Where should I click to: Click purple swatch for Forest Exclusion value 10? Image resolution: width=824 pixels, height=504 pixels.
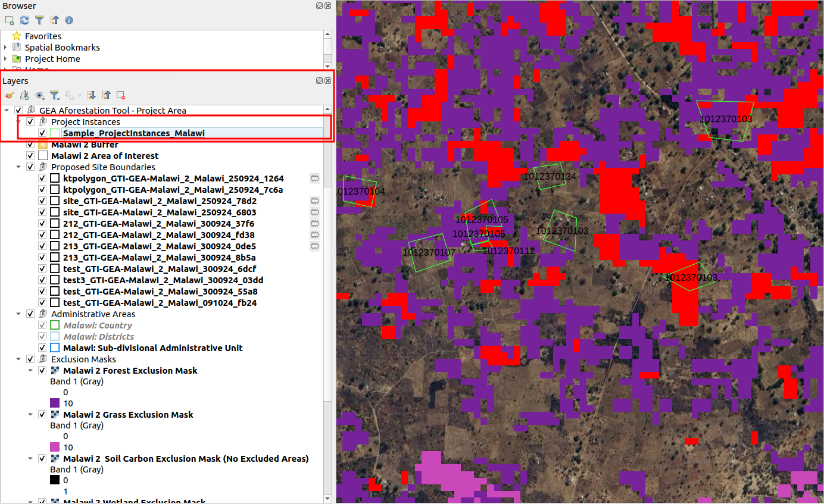click(55, 403)
